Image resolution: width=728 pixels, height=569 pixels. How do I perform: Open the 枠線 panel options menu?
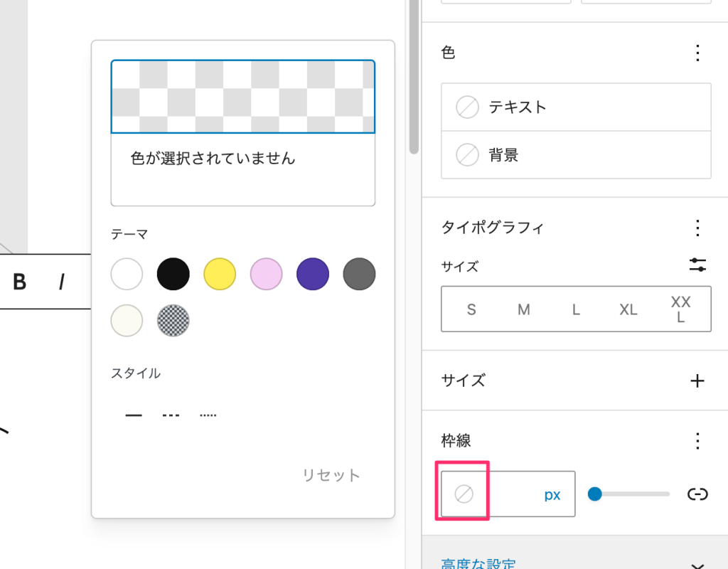point(697,441)
